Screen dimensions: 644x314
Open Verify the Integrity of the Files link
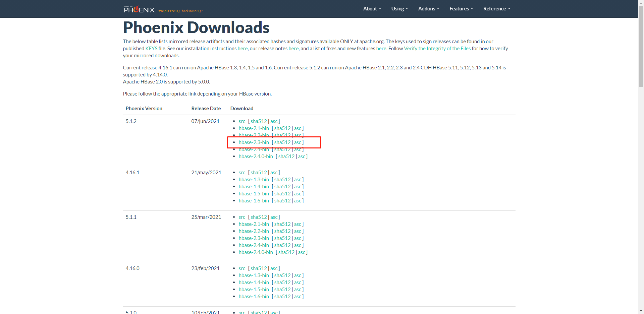[x=437, y=49]
